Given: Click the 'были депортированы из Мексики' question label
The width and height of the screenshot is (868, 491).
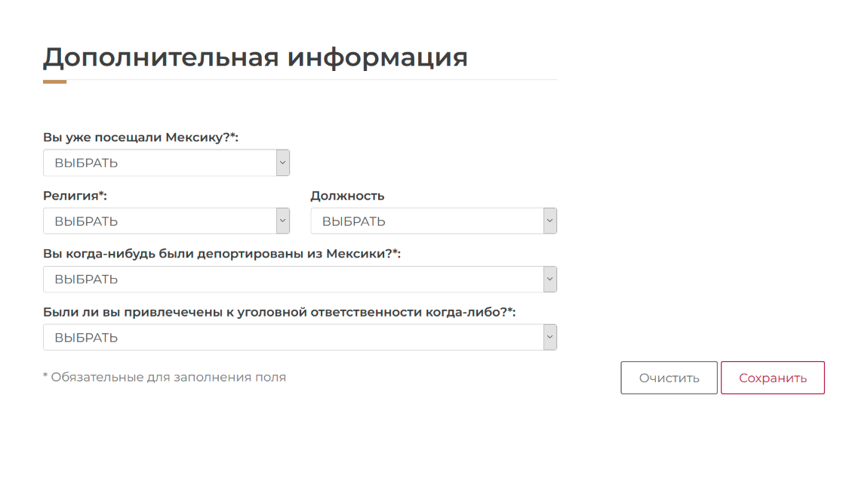Looking at the screenshot, I should 221,254.
